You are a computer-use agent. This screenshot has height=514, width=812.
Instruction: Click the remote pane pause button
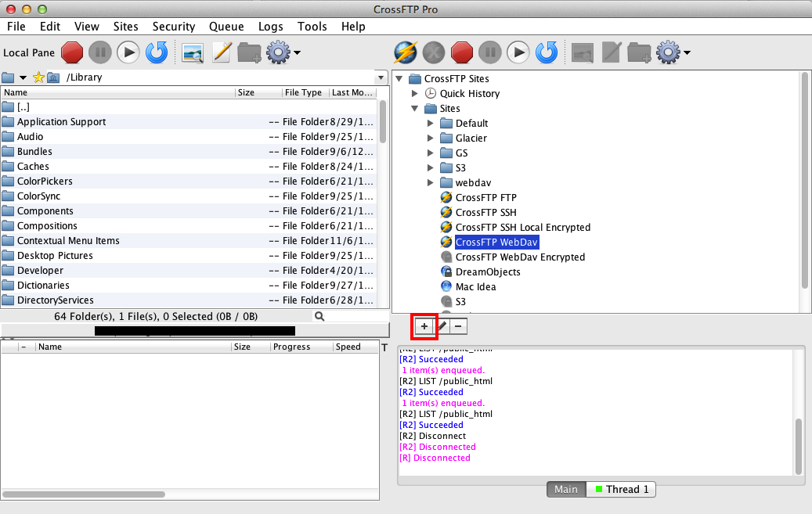pos(490,52)
